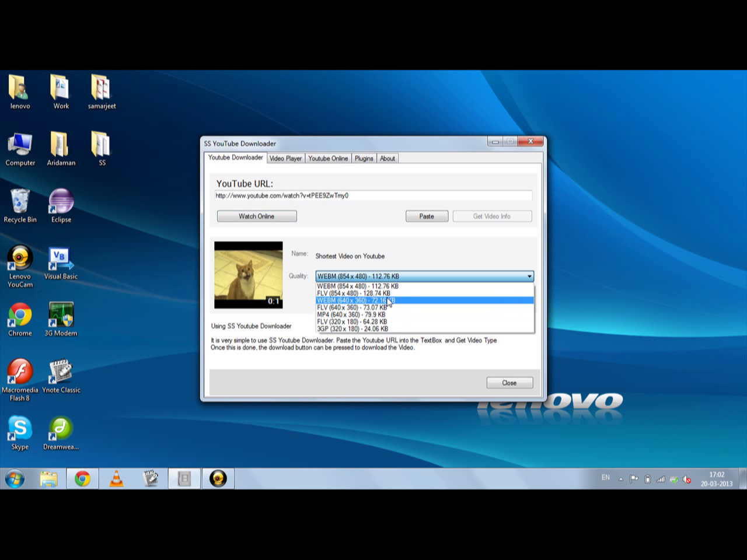The height and width of the screenshot is (560, 747).
Task: Select the SS folder on desktop
Action: [x=102, y=149]
